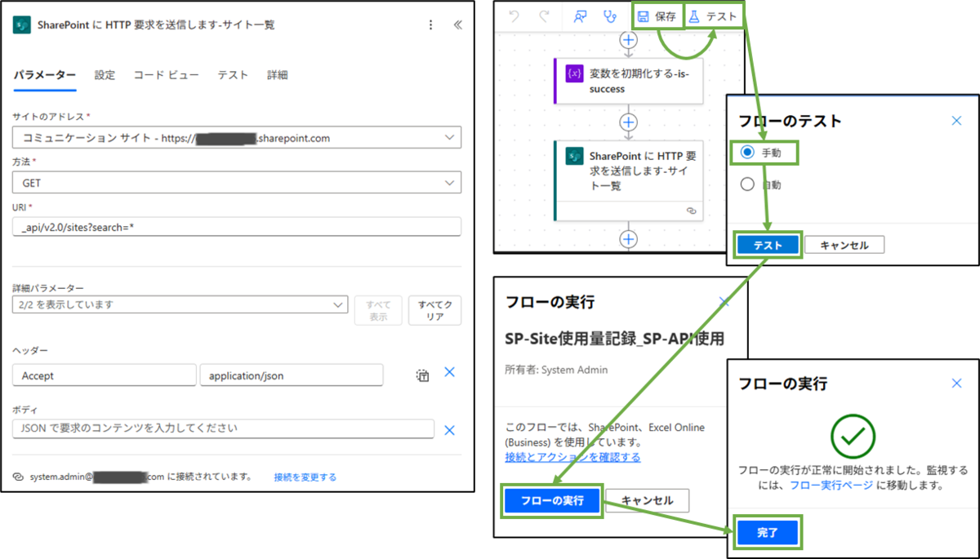Click the ボディ JSON input field
This screenshot has height=559, width=980.
(224, 429)
